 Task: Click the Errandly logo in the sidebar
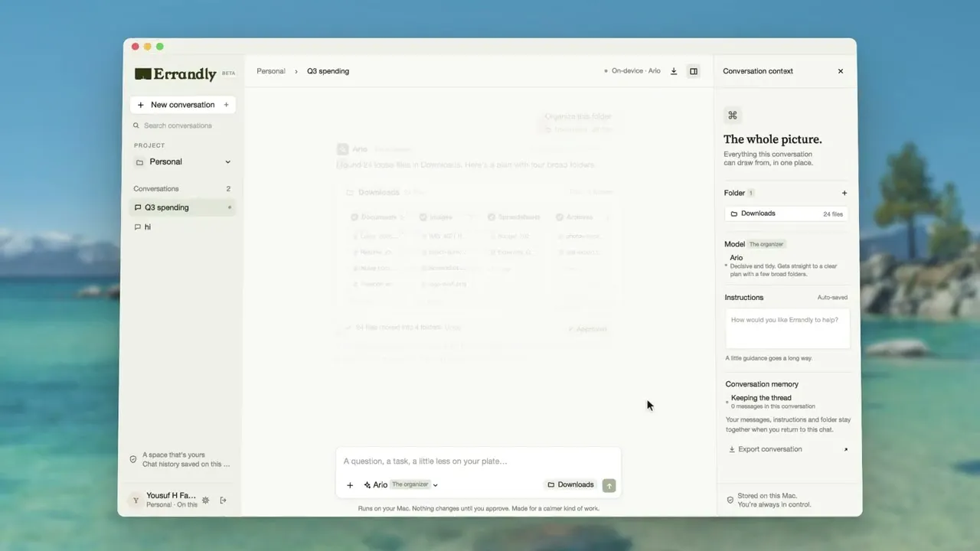pos(175,73)
